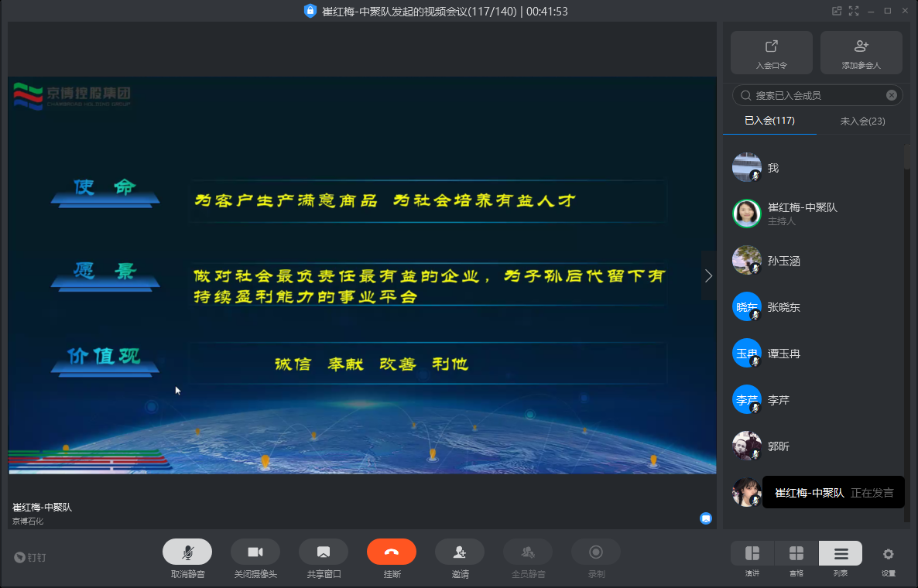918x588 pixels.
Task: Enter full screen mode from title bar
Action: [854, 11]
